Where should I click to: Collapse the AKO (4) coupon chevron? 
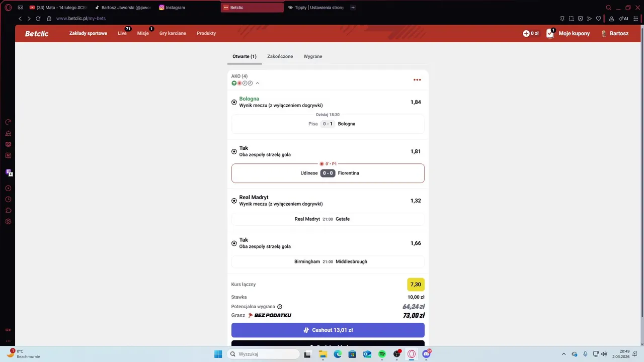[258, 83]
